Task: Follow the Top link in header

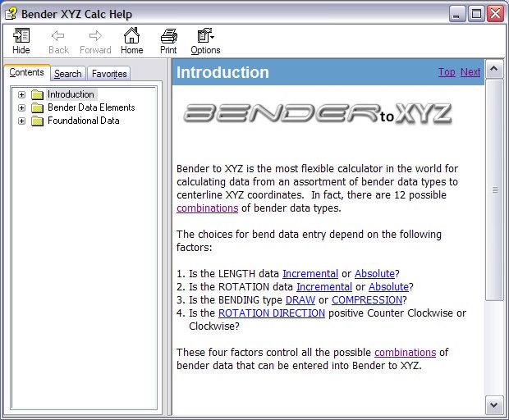Action: tap(447, 72)
